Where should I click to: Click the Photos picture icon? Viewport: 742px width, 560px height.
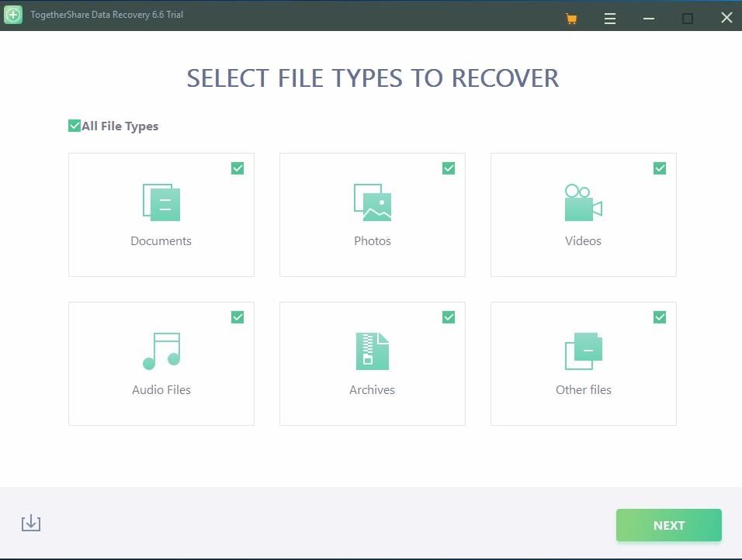click(x=373, y=202)
